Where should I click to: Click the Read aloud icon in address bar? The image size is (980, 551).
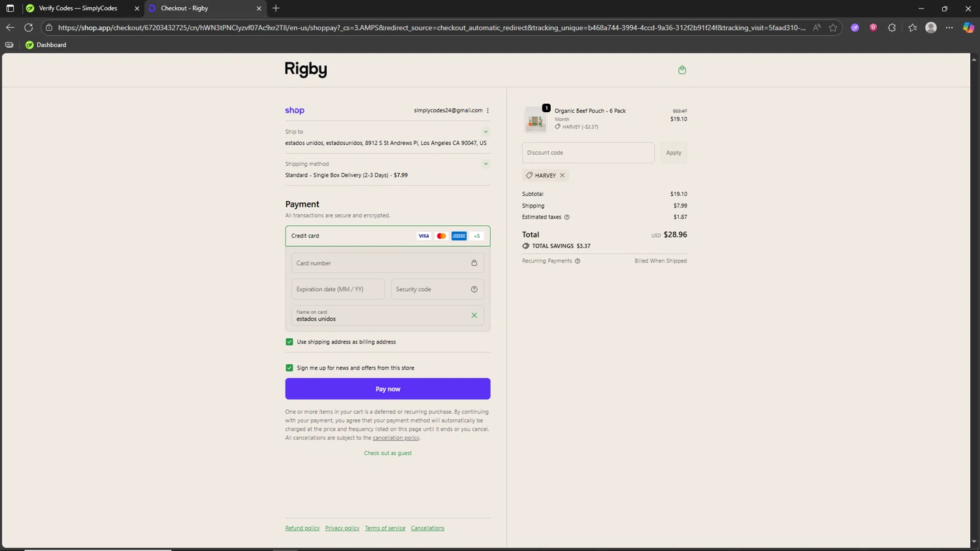pos(817,27)
